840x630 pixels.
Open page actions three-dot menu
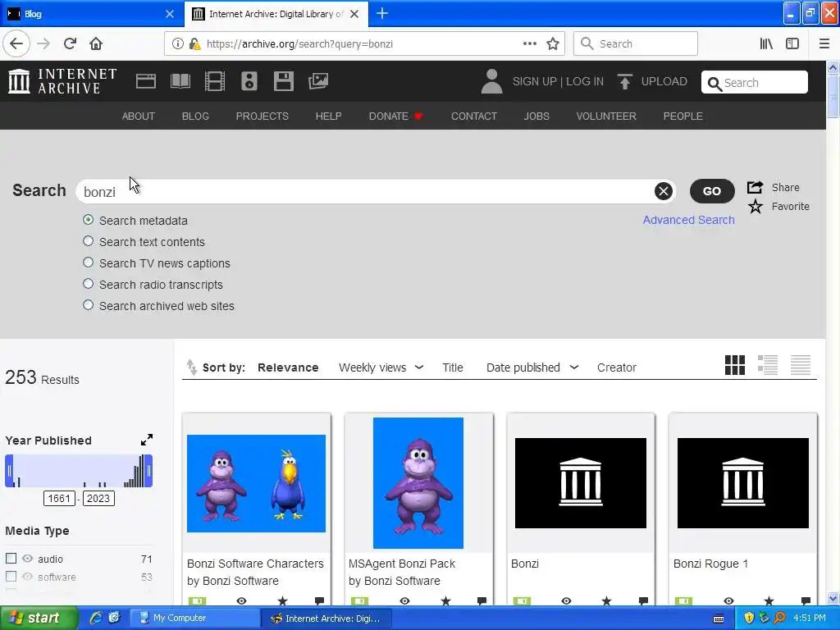pyautogui.click(x=529, y=43)
